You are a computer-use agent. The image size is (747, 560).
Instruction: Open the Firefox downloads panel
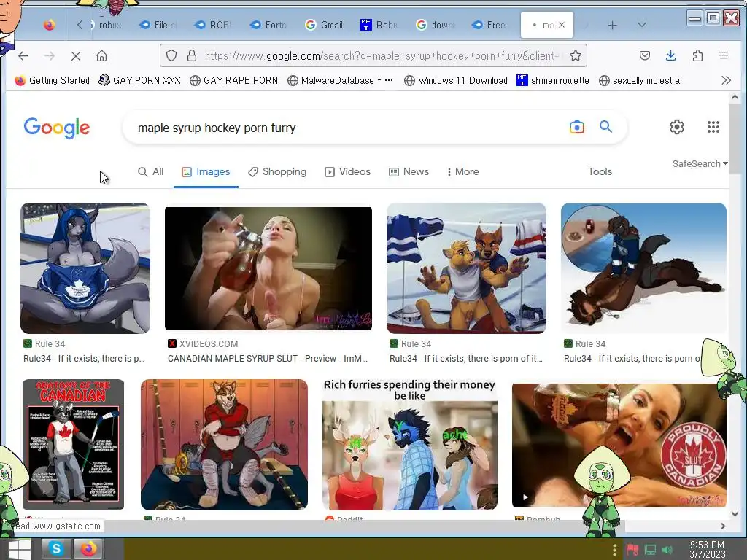[x=671, y=55]
